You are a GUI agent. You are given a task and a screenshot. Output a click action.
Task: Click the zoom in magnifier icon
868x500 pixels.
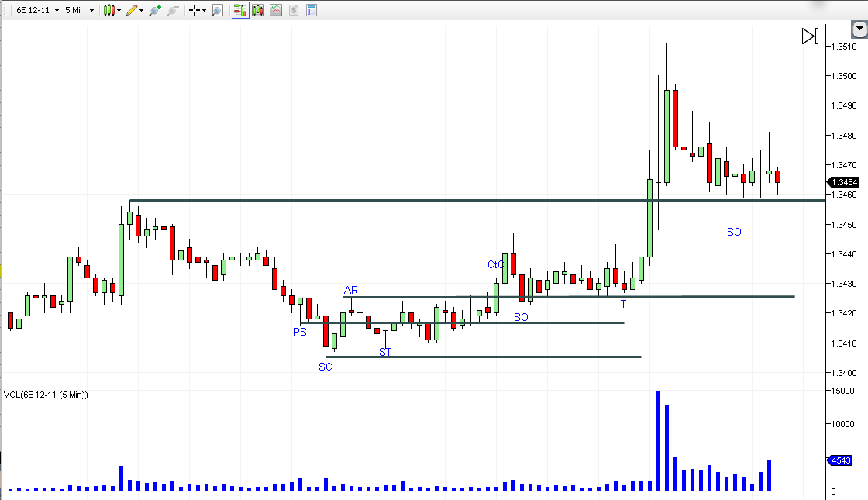point(155,10)
